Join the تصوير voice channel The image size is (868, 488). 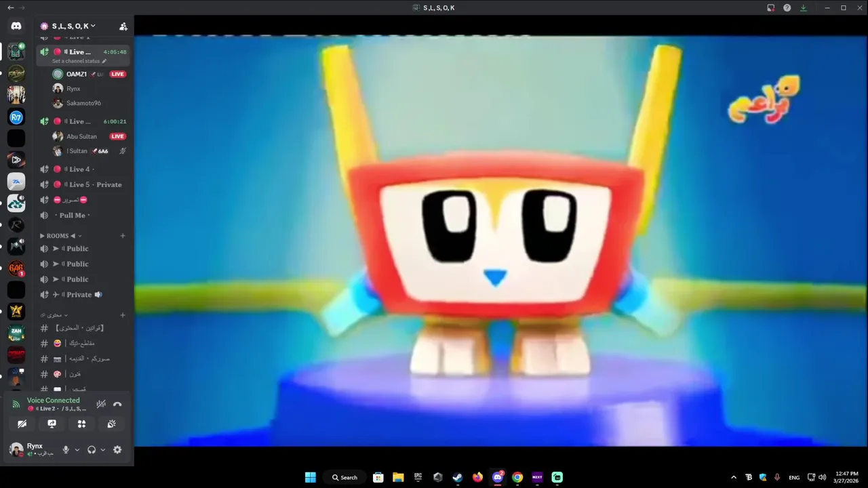83,200
